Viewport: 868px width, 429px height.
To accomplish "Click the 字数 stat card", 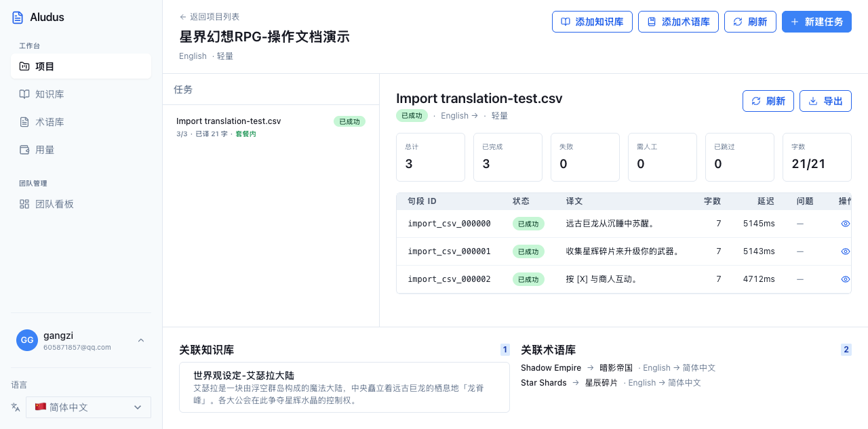I will (817, 157).
